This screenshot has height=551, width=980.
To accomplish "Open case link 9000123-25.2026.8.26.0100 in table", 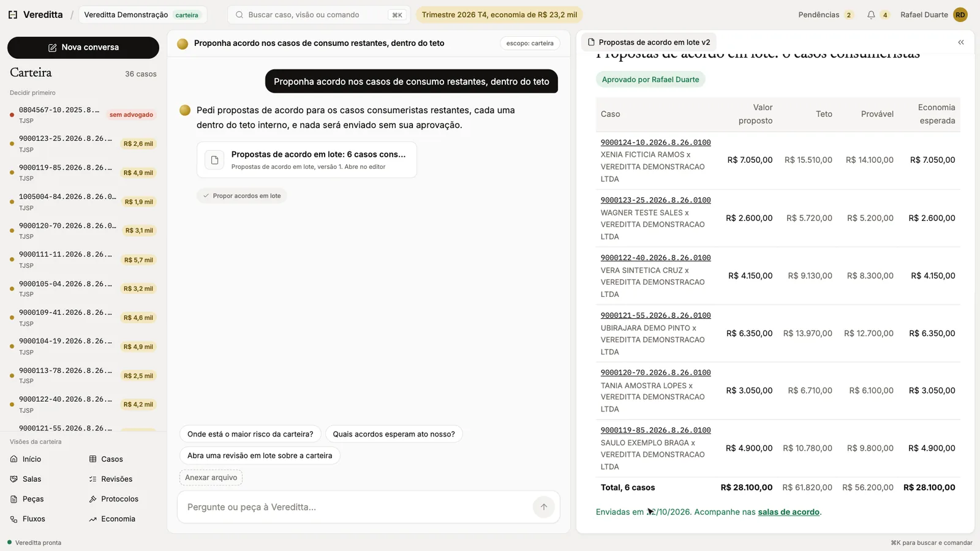I will pos(655,200).
